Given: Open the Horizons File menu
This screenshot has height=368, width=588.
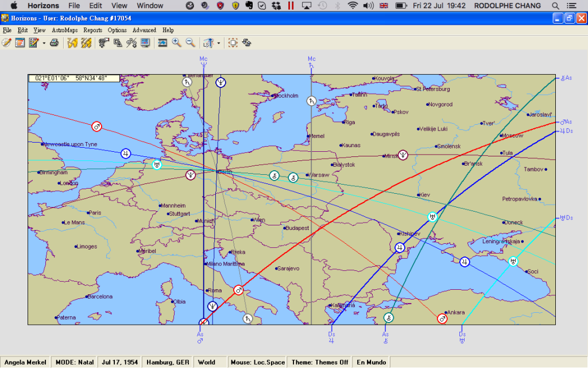Looking at the screenshot, I should 7,30.
